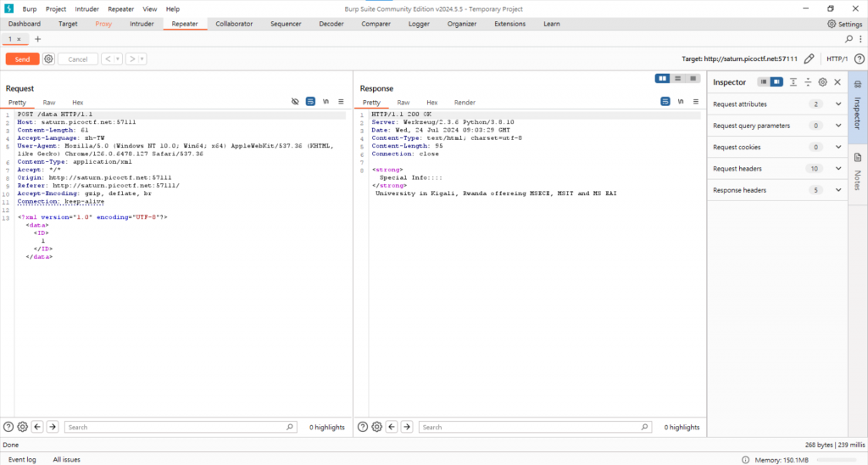Jump to previous Request search match
This screenshot has width=868, height=465.
[x=37, y=427]
